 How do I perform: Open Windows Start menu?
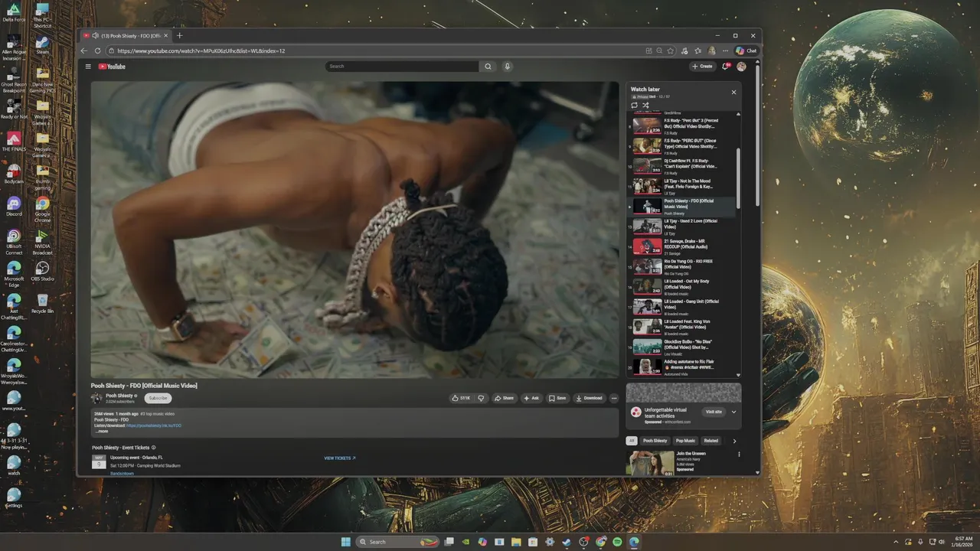coord(345,542)
